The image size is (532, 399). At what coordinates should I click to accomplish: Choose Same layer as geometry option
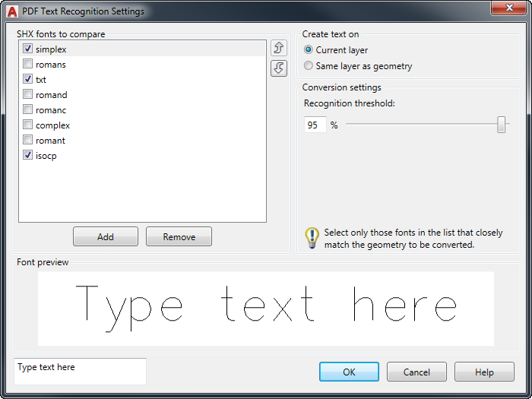click(308, 65)
